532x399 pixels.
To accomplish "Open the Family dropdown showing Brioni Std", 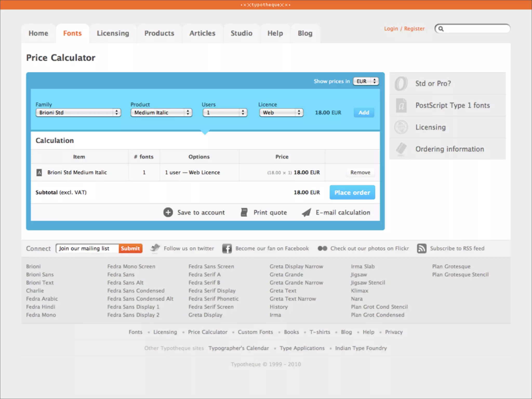I will point(78,112).
